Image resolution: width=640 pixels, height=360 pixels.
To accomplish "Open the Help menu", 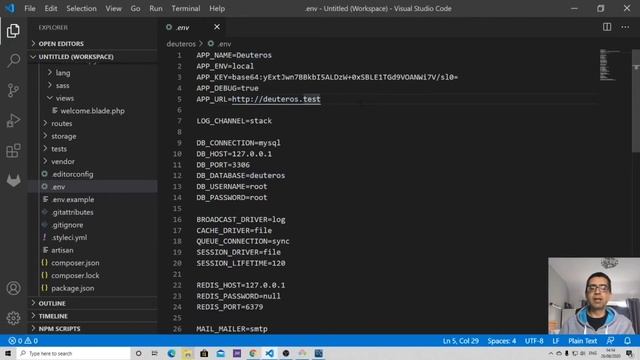I will [217, 8].
